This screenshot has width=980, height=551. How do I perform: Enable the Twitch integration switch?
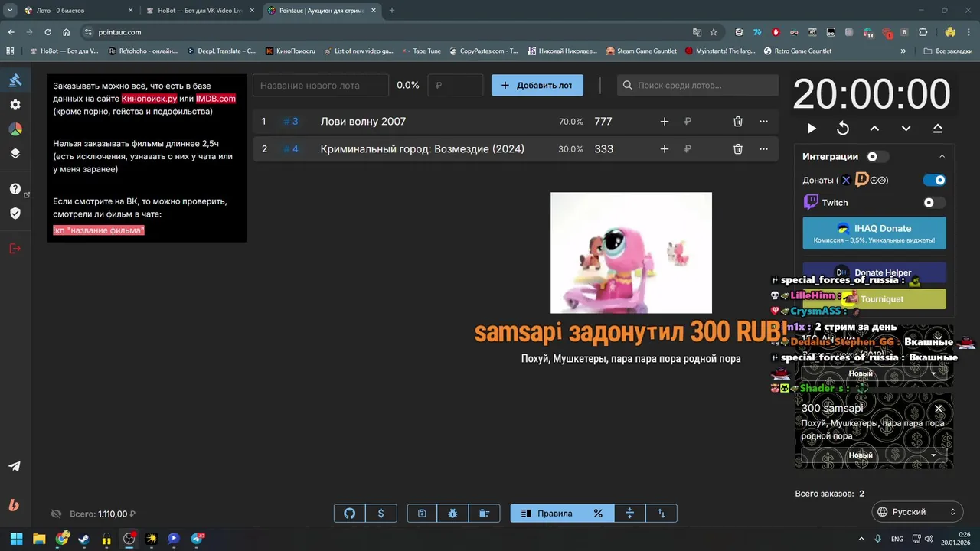935,203
